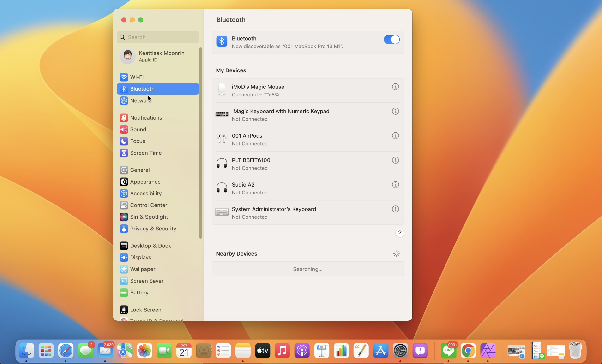Select Wi-Fi in the sidebar
The width and height of the screenshot is (602, 364).
click(137, 77)
